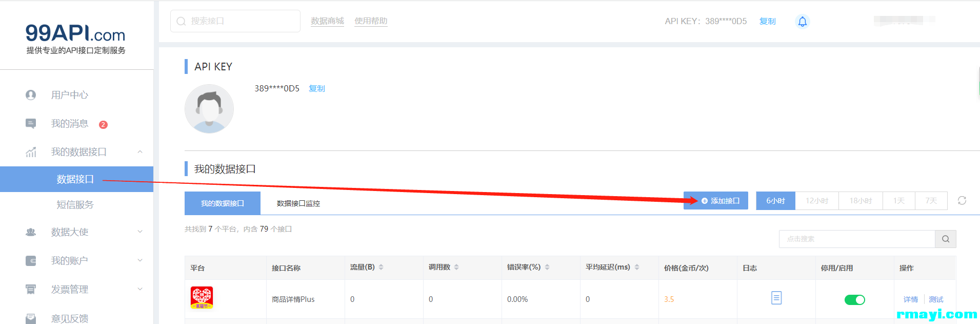Focus the 点击搜索 table filter field
The height and width of the screenshot is (324, 980).
pyautogui.click(x=857, y=239)
